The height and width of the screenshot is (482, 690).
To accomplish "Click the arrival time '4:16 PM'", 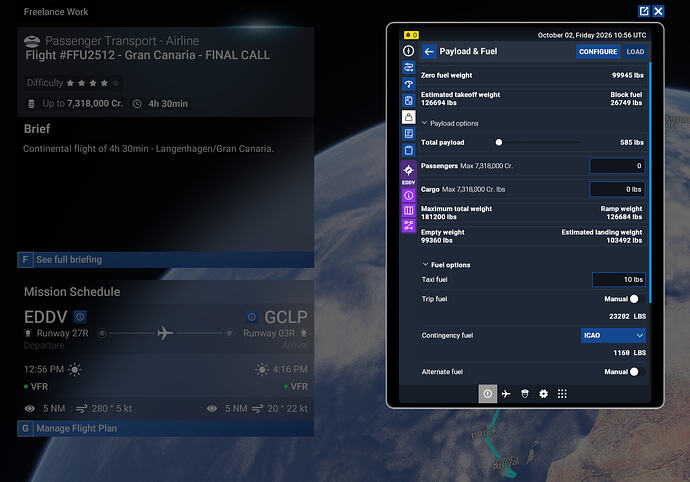I will pyautogui.click(x=290, y=369).
